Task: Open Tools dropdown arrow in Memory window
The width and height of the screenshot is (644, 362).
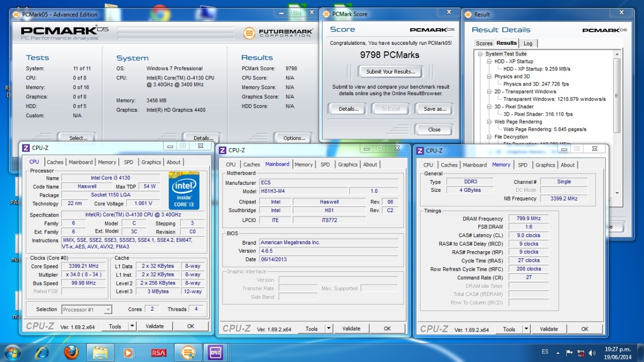Action: tap(526, 329)
